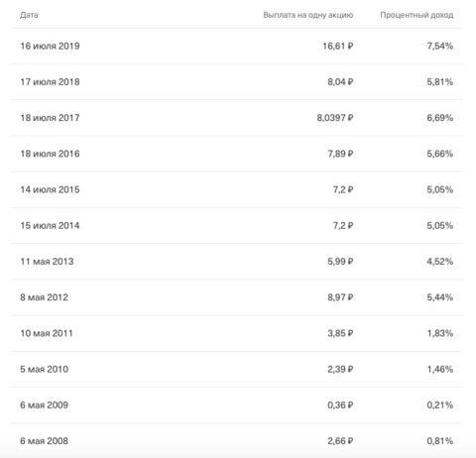This screenshot has width=476, height=458.
Task: Click the 7,54% yield value
Action: pyautogui.click(x=440, y=46)
